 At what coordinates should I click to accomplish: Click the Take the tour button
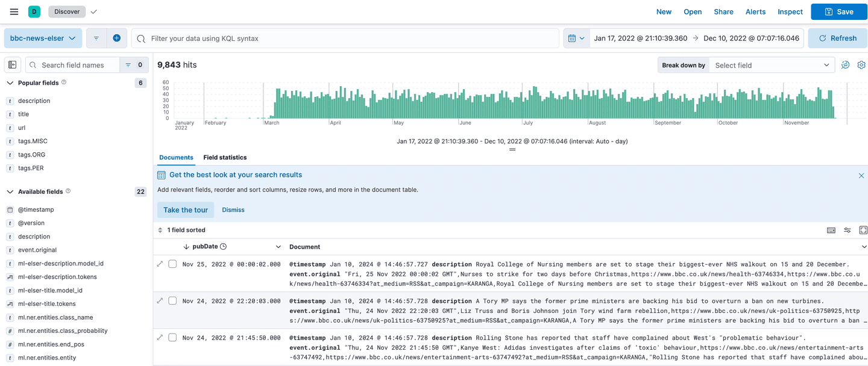click(x=186, y=209)
